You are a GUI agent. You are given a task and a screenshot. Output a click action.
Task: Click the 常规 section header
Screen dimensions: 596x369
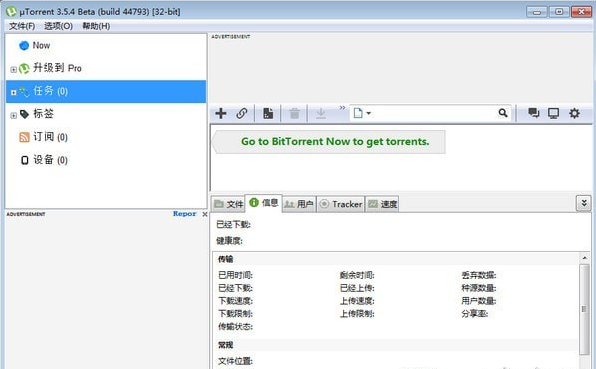(225, 345)
